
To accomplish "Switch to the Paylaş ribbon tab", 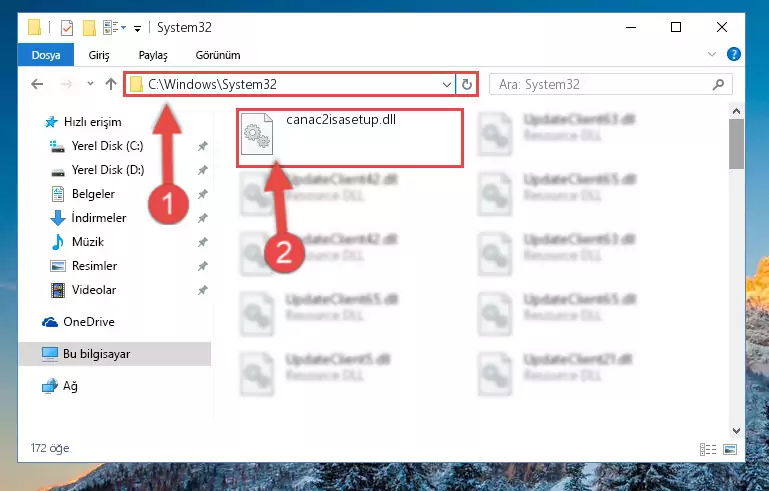I will (x=153, y=55).
